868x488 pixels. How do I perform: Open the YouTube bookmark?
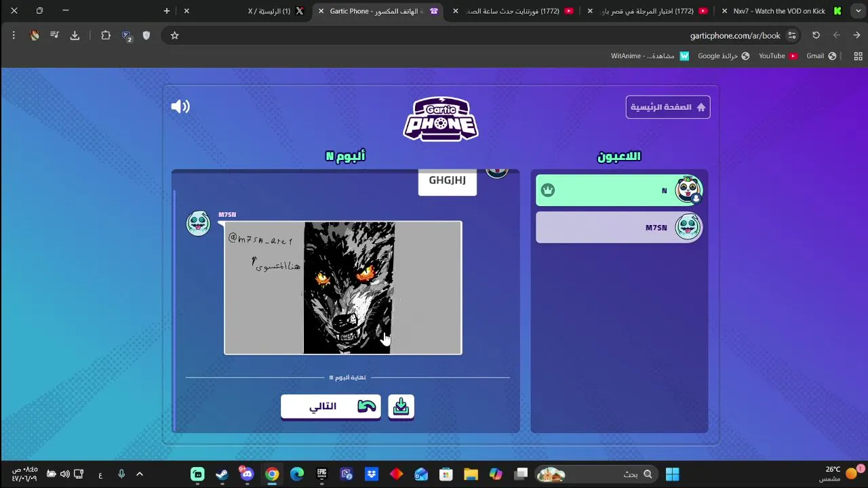click(x=778, y=56)
